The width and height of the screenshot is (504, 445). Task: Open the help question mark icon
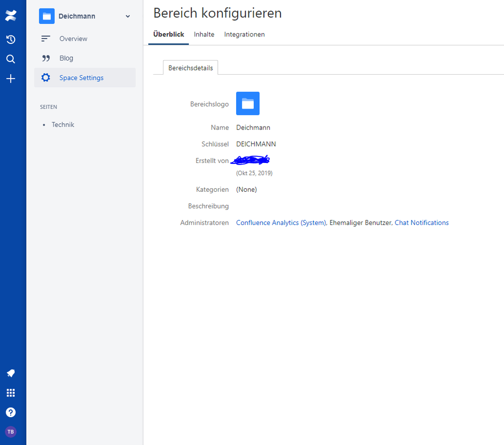pos(11,412)
